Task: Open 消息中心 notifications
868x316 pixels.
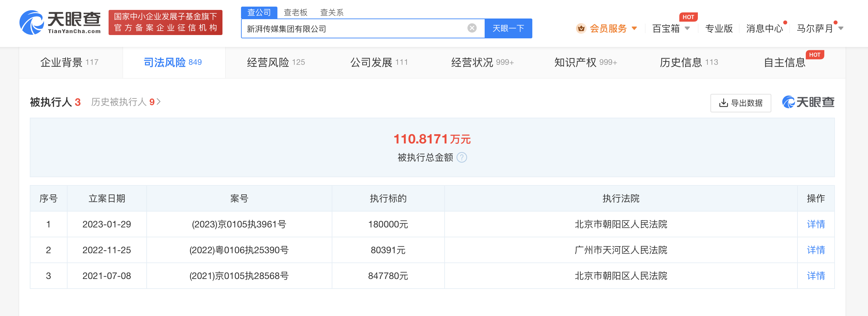Action: (x=764, y=29)
